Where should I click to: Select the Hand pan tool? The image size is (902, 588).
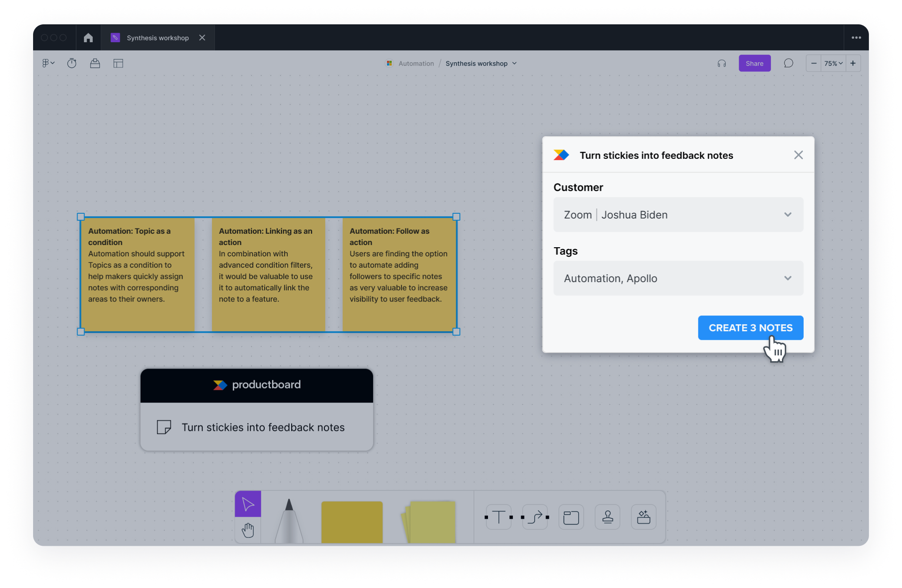248,530
